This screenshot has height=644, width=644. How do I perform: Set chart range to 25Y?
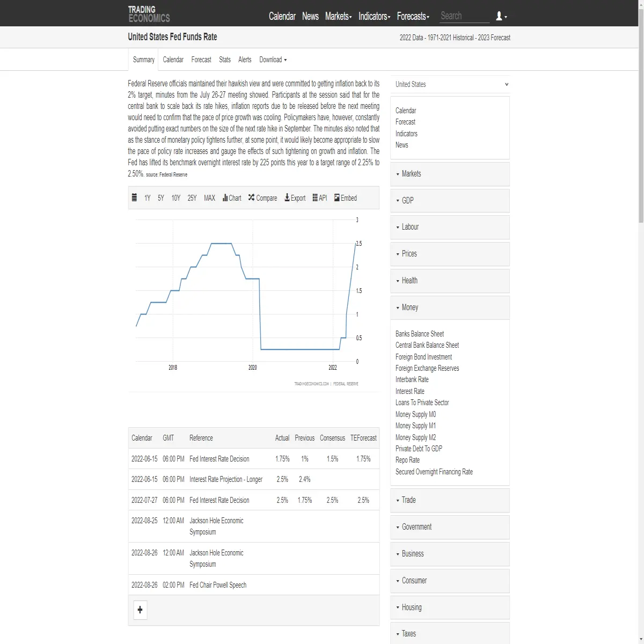click(192, 198)
